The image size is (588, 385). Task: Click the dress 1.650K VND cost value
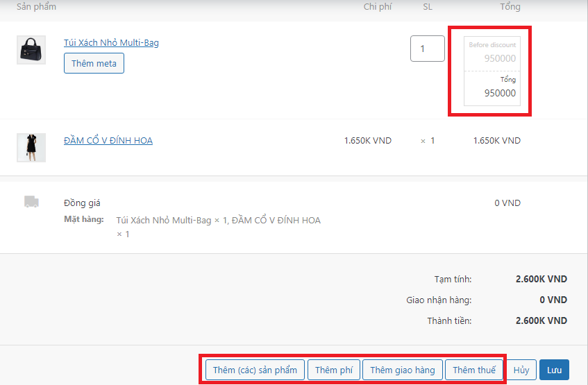pos(367,141)
